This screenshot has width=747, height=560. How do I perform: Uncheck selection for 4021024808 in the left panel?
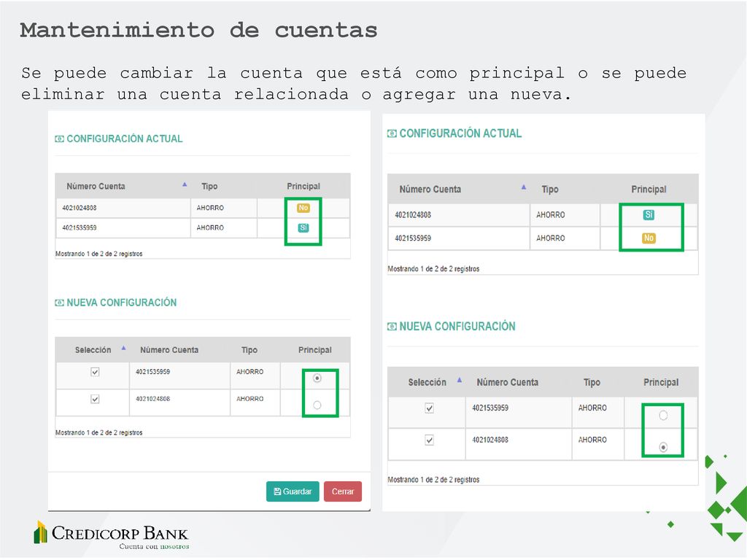[95, 399]
